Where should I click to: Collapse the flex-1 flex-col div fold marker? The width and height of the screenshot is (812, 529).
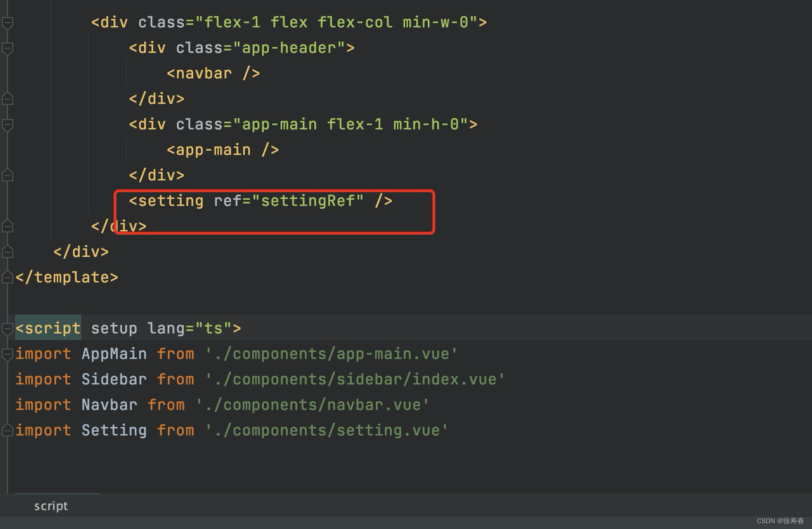(7, 23)
